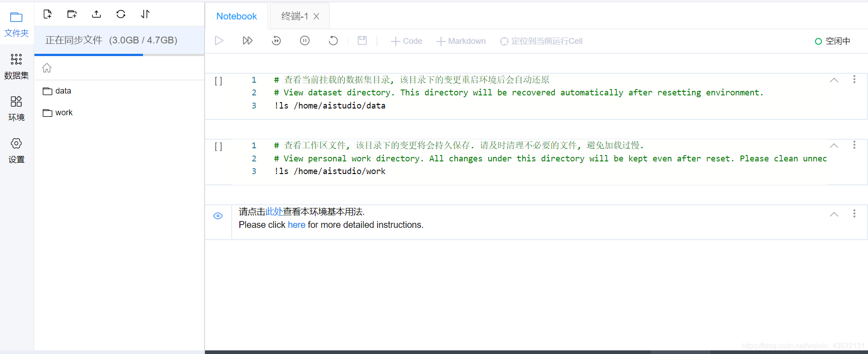The height and width of the screenshot is (354, 868).
Task: Run the current cell
Action: [219, 41]
